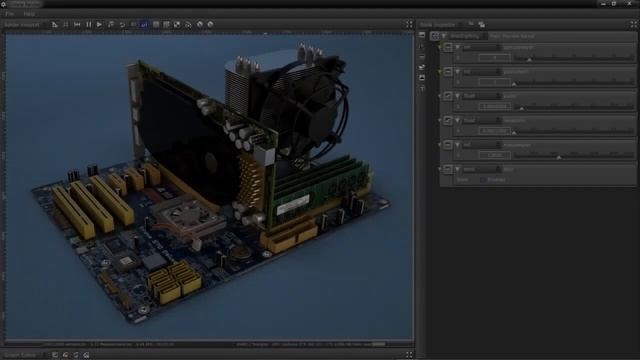The image size is (640, 360).
Task: Click the icon between play and reset in viewport toolbar
Action: click(x=111, y=24)
